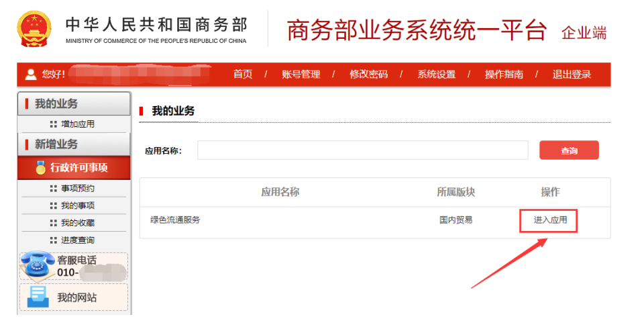Click the 我的业务 heading in main panel
The width and height of the screenshot is (644, 325).
pyautogui.click(x=173, y=111)
